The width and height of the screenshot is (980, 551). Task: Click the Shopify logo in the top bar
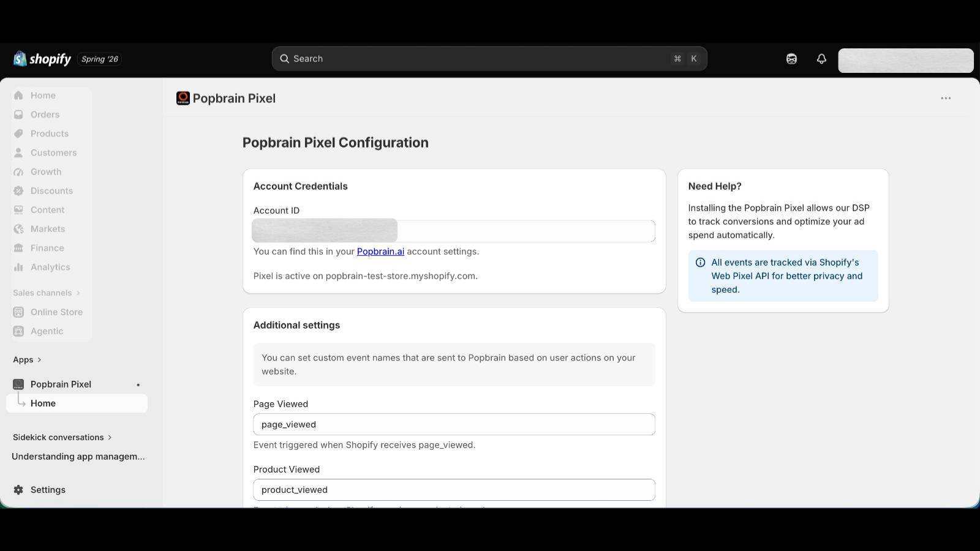42,59
